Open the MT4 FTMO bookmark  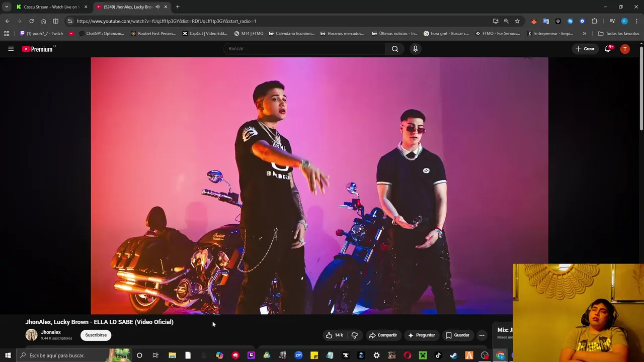pyautogui.click(x=249, y=34)
